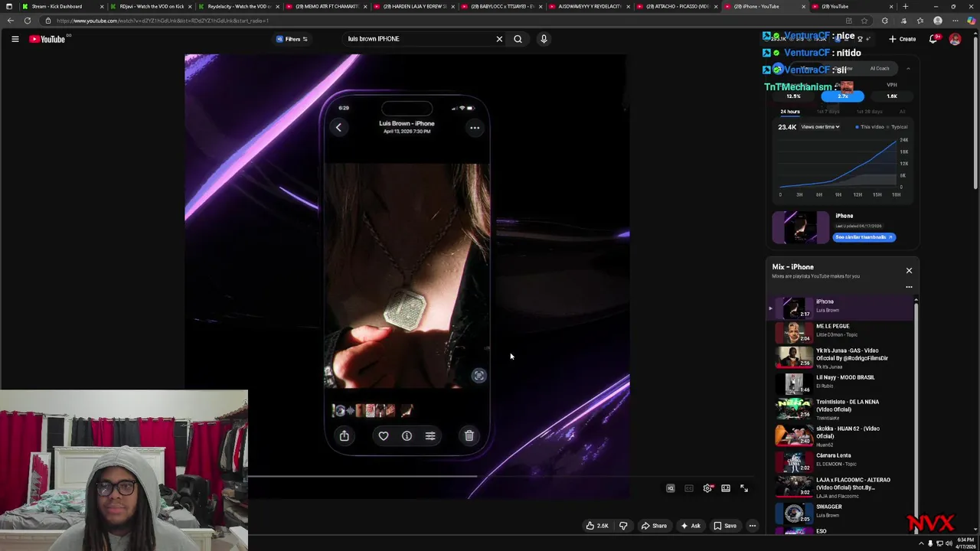Screen dimensions: 980x551
Task: Switch stats to the 1st 28 days tab
Action: tap(869, 112)
